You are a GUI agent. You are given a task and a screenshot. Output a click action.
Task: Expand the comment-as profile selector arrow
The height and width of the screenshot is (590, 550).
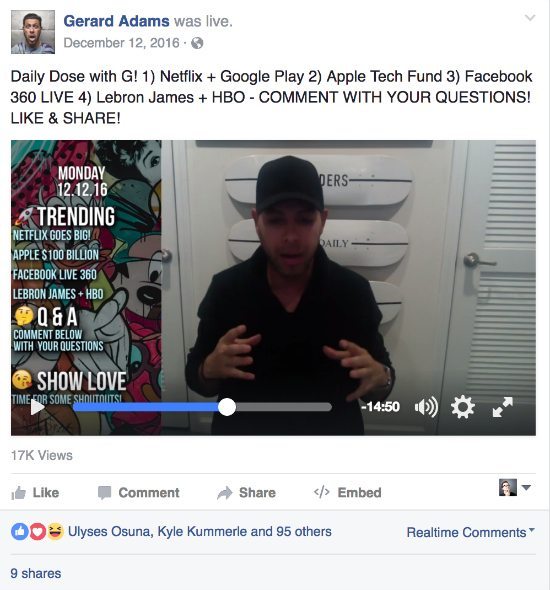tap(526, 488)
